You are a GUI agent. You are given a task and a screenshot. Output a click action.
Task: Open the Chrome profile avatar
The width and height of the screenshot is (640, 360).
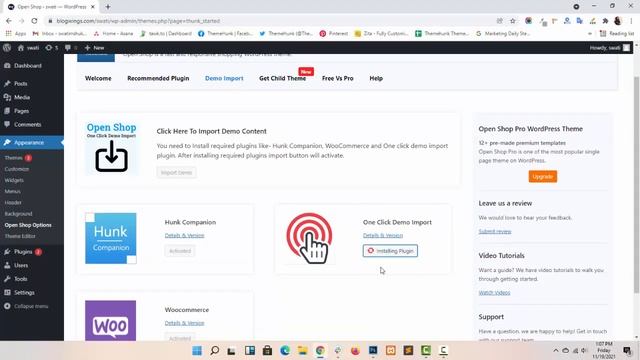click(618, 21)
